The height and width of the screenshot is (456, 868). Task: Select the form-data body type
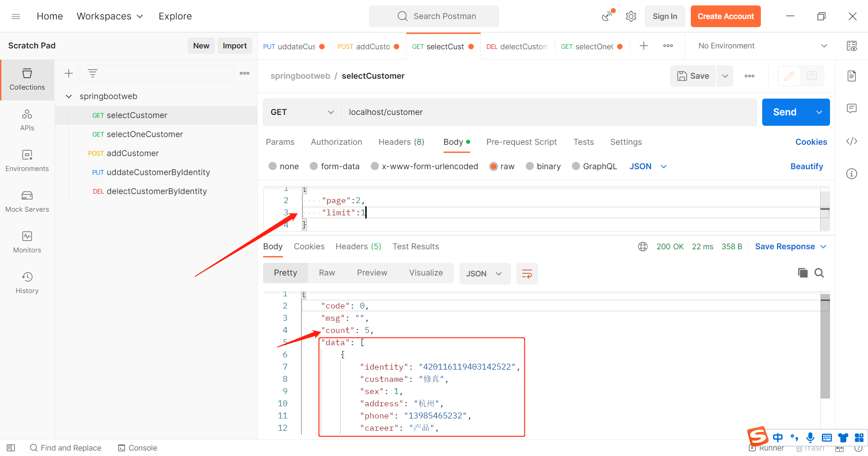314,166
